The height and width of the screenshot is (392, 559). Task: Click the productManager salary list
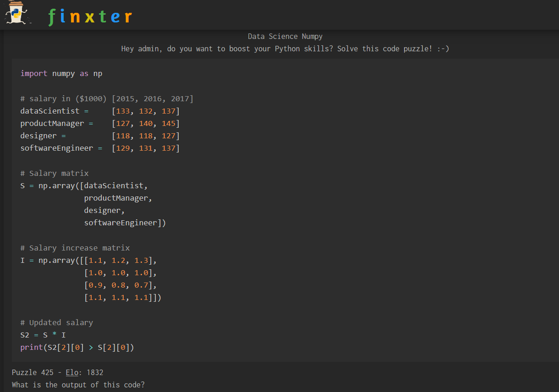tap(145, 123)
